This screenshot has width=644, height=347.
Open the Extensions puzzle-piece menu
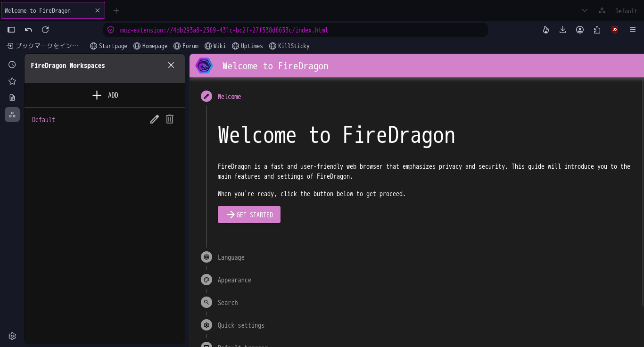click(x=597, y=30)
